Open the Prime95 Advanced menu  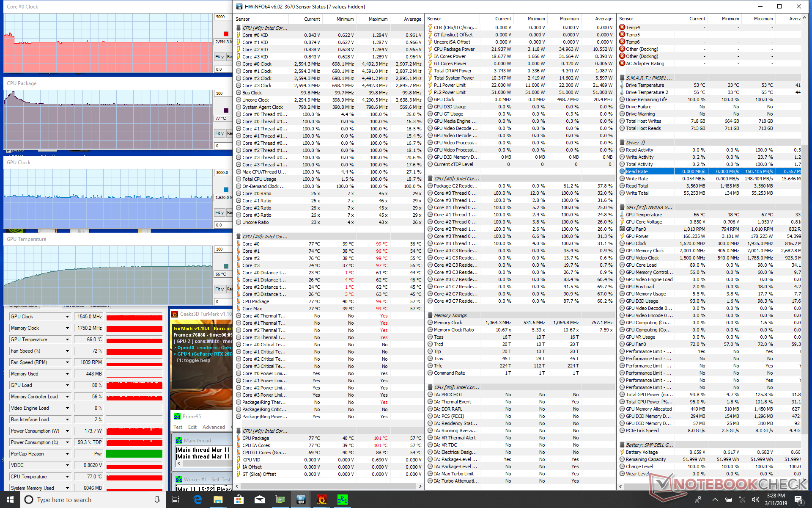click(x=214, y=427)
